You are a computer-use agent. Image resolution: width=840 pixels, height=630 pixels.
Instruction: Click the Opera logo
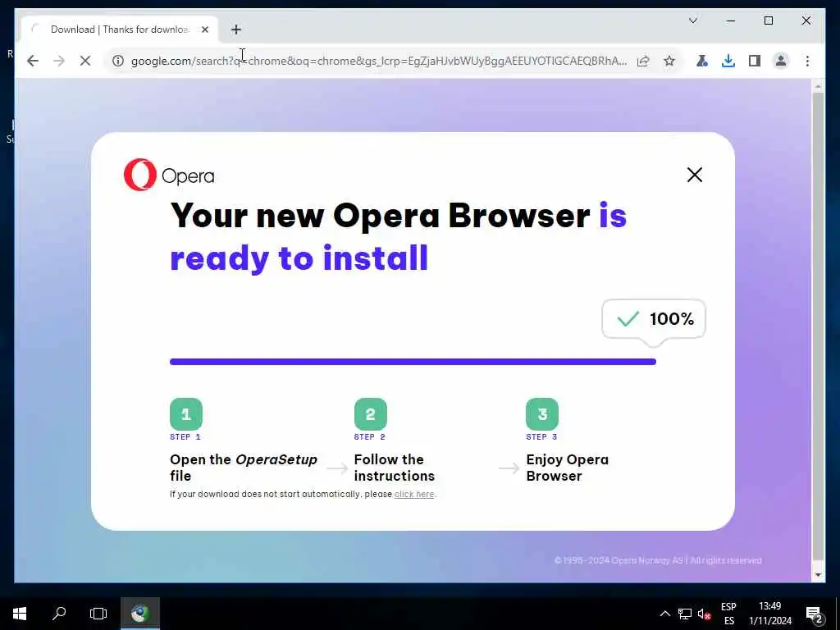[169, 175]
